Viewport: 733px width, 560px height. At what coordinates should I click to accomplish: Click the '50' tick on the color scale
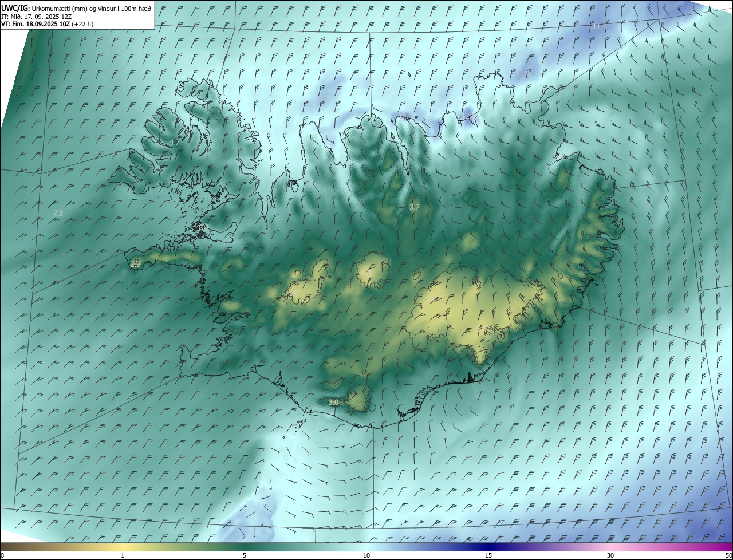point(728,555)
